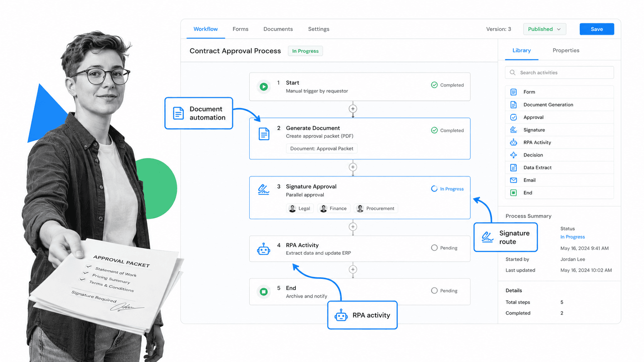Click the Decision icon in Library
Image resolution: width=644 pixels, height=362 pixels.
(x=513, y=155)
